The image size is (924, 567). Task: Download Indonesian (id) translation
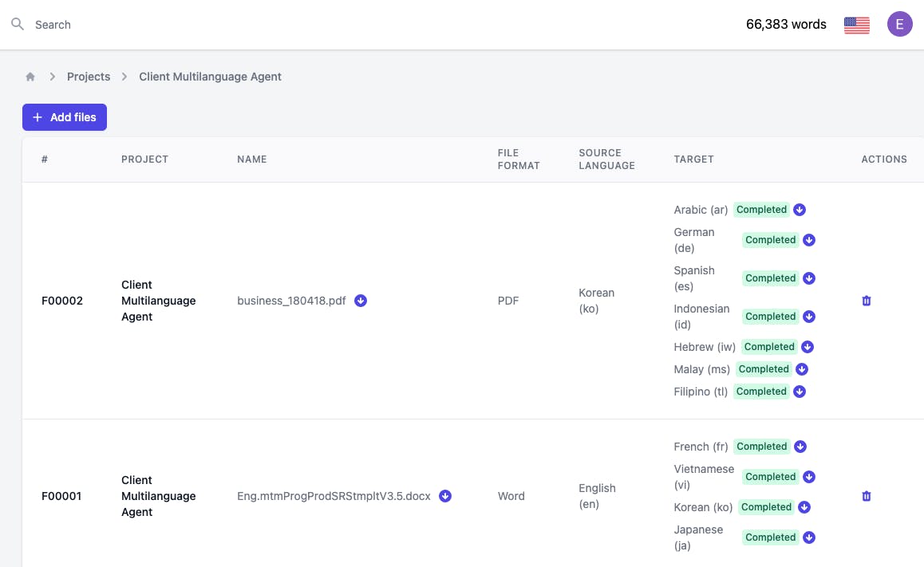tap(808, 317)
